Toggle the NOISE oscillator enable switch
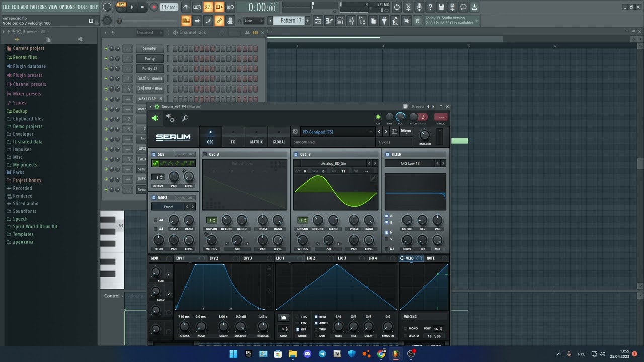This screenshot has height=362, width=644. pos(154,198)
